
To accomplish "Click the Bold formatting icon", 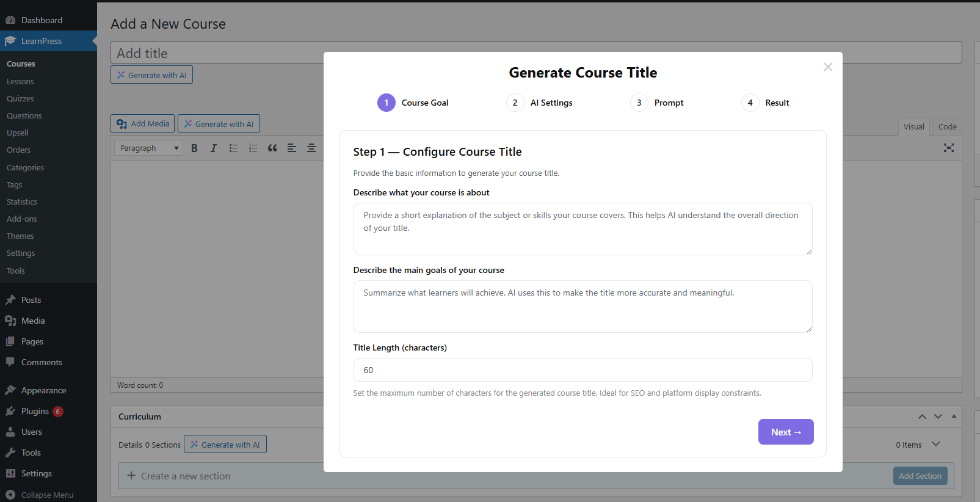I will click(194, 148).
